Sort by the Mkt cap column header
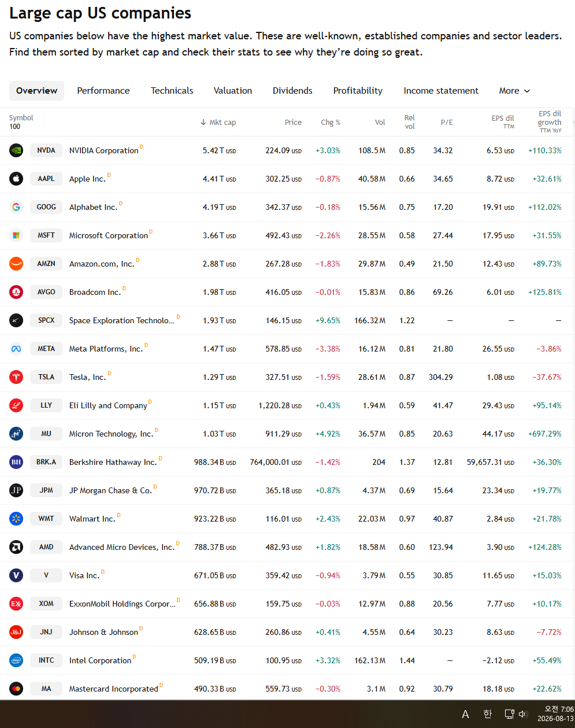The image size is (575, 728). click(x=218, y=122)
